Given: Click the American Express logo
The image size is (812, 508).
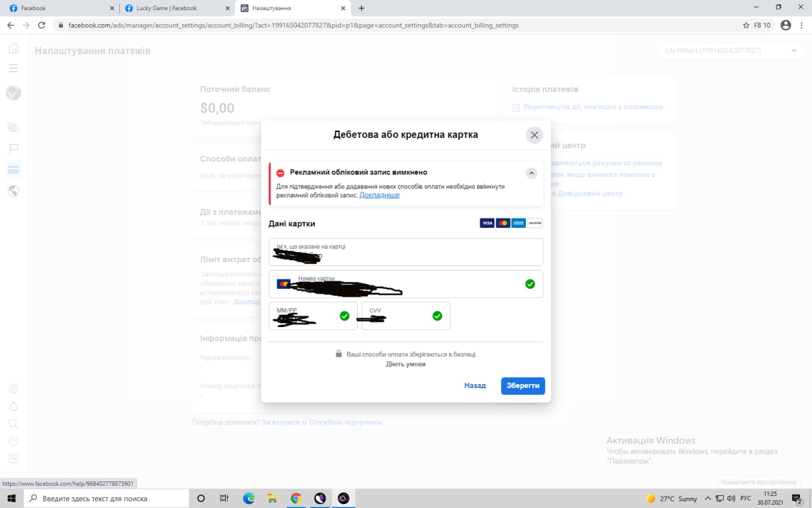Looking at the screenshot, I should 519,223.
